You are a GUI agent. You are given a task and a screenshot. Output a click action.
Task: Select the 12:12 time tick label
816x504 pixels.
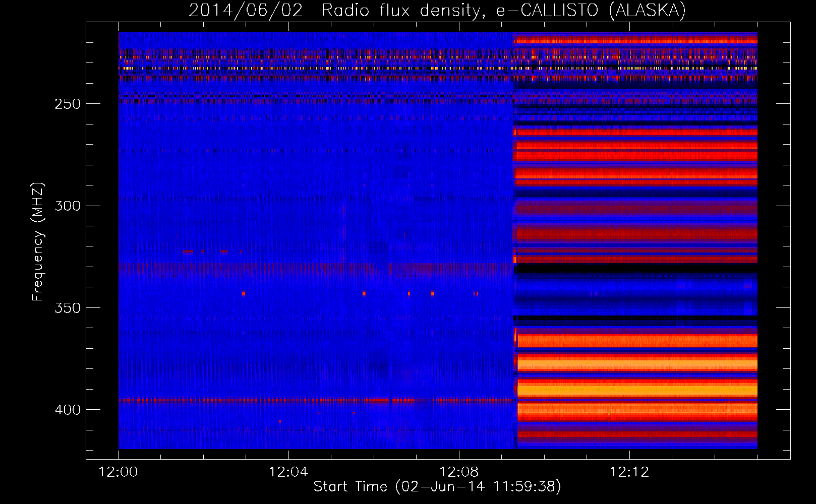click(x=629, y=472)
